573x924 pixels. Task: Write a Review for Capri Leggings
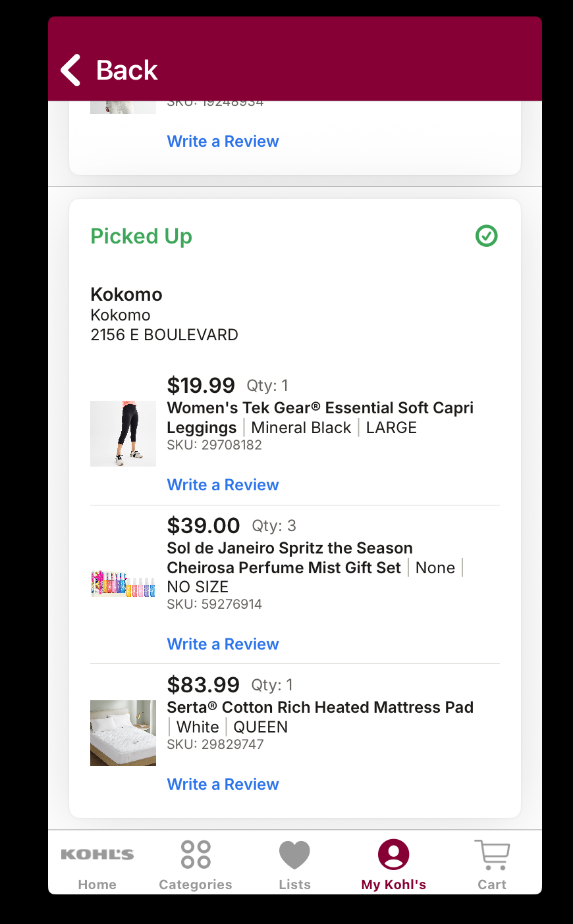(223, 485)
